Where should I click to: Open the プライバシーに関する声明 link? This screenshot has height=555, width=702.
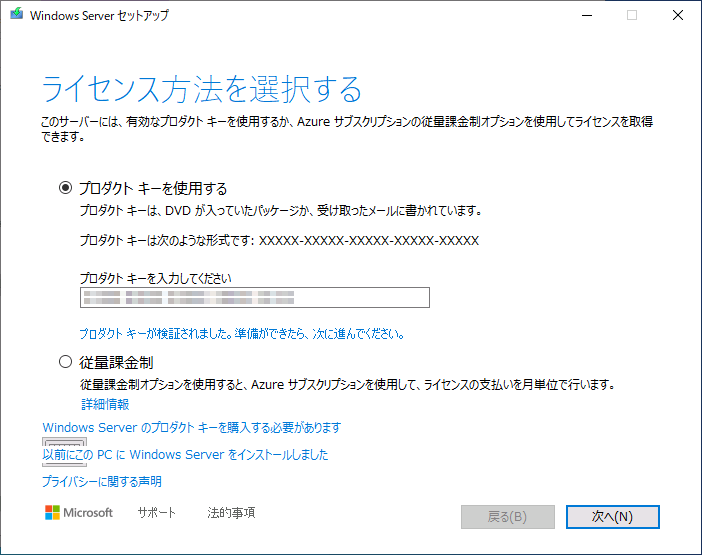pyautogui.click(x=102, y=482)
